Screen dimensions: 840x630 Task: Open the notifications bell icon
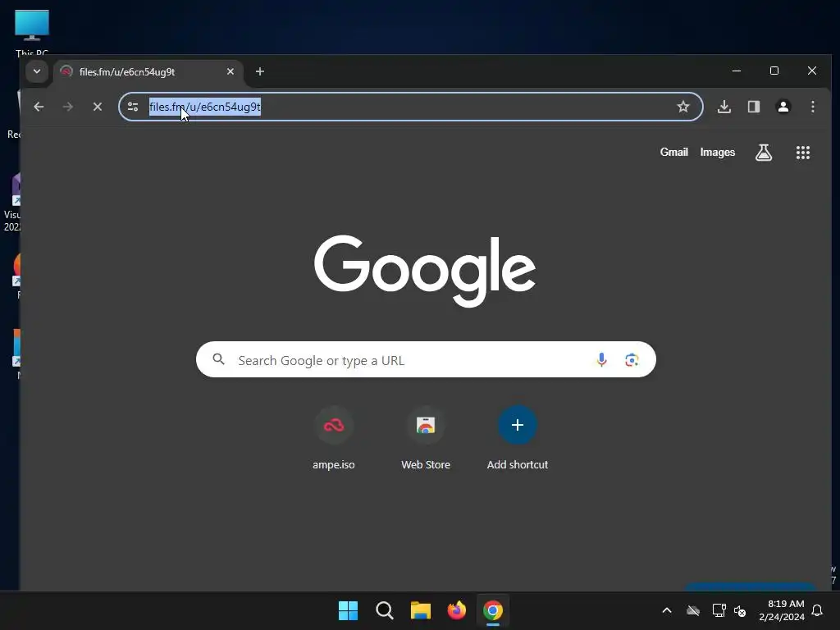[817, 610]
